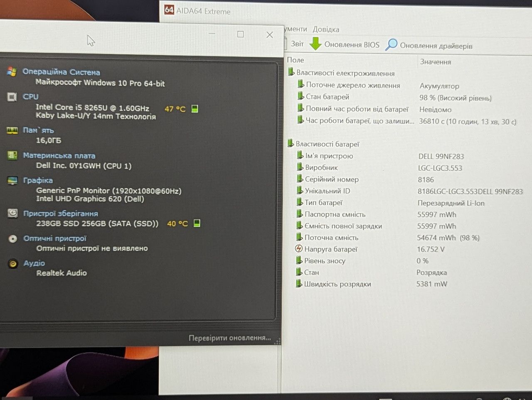
Task: Close the Speccy window
Action: 270,35
